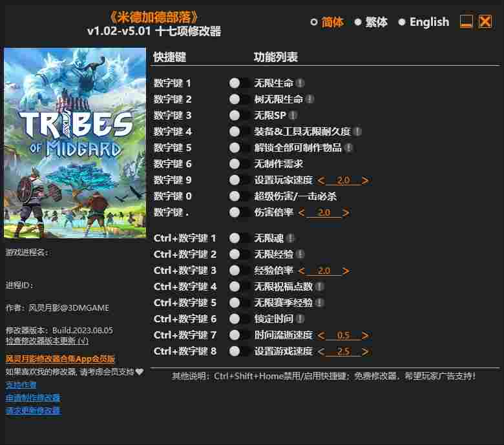Screen dimensions: 504x445
Task: Minimize the trainer window
Action: click(x=466, y=22)
